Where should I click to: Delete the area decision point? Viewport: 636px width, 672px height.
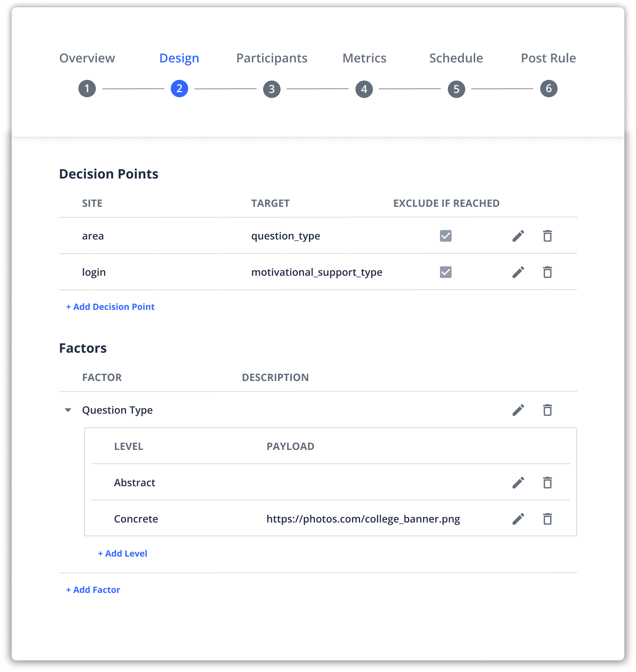point(548,236)
